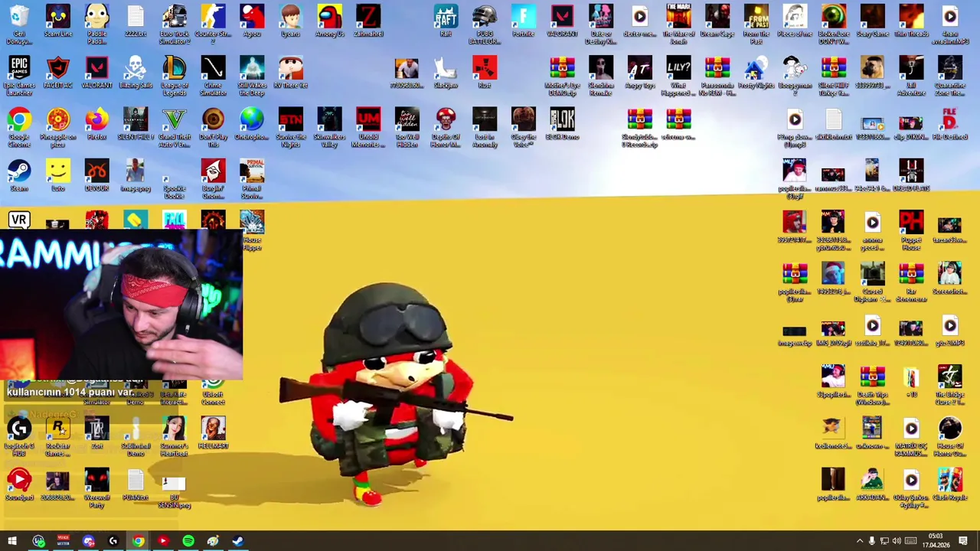Launch The Mare of Jonah shortcut

point(678,24)
